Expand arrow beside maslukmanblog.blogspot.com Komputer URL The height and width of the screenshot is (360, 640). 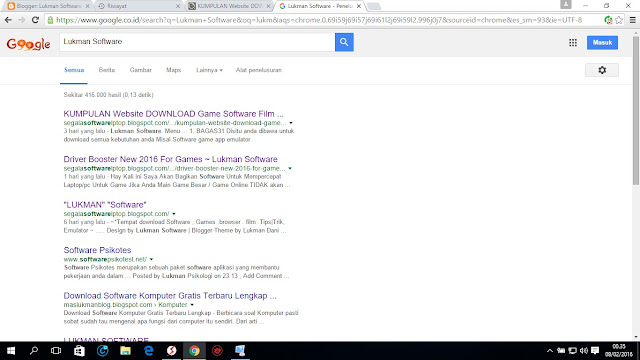click(x=192, y=305)
